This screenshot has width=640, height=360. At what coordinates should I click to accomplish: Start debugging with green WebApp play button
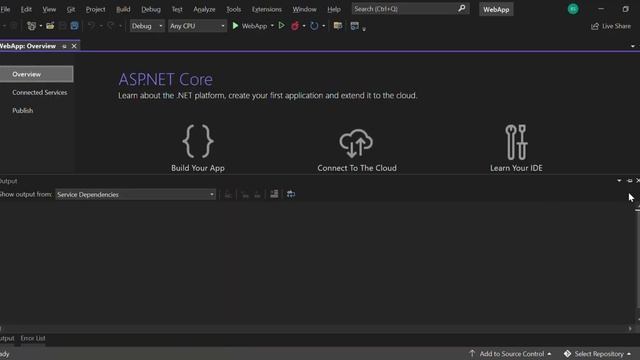(249, 26)
